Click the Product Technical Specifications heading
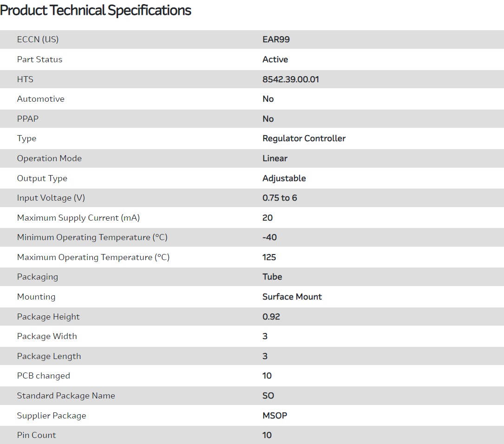 (x=96, y=11)
